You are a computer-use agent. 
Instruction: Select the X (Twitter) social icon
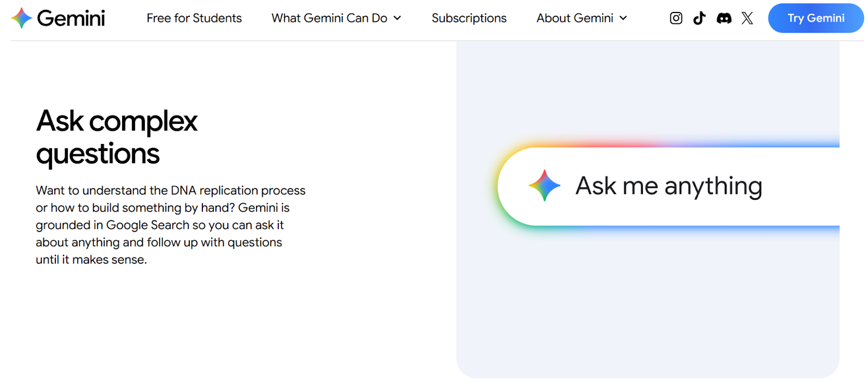click(x=747, y=18)
